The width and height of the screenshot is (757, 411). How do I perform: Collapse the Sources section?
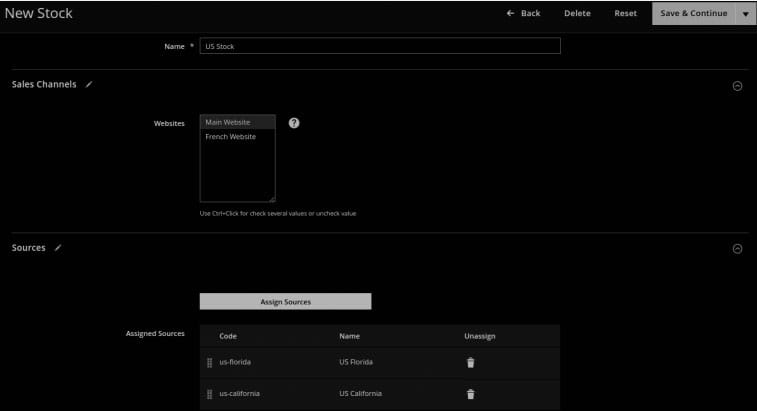coord(738,249)
